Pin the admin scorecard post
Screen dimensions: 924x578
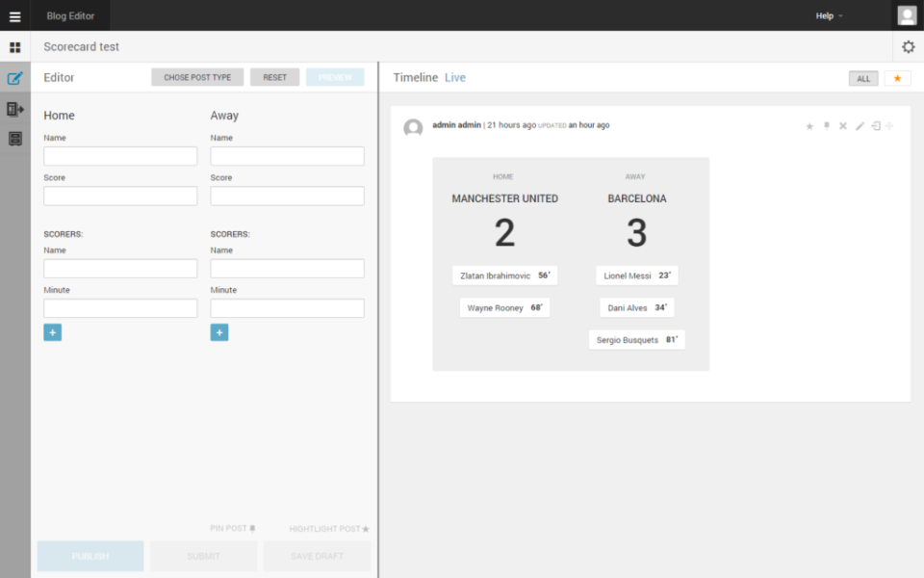tap(826, 125)
